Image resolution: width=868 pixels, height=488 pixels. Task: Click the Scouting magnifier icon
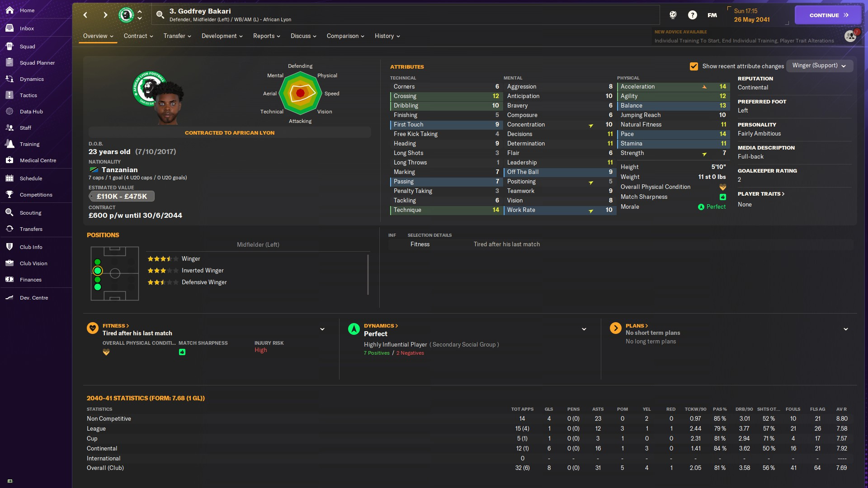click(x=9, y=212)
